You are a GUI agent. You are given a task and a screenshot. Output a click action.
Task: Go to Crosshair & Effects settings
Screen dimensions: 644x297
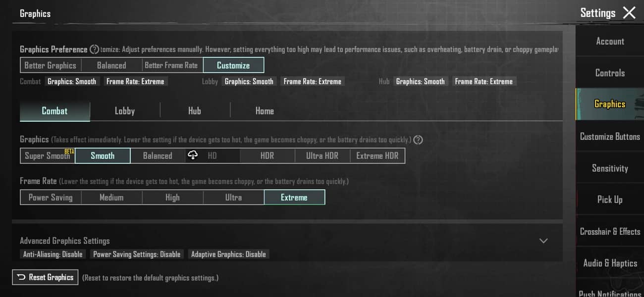[610, 232]
